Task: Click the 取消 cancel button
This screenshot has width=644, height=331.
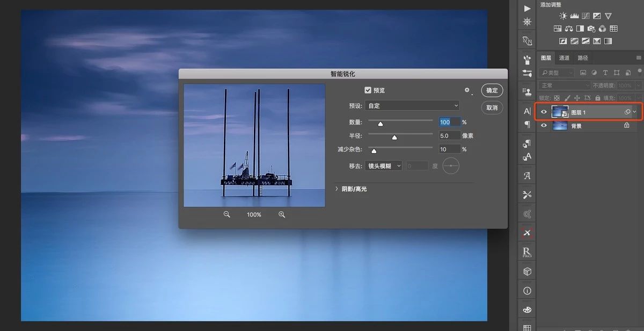Action: tap(492, 107)
